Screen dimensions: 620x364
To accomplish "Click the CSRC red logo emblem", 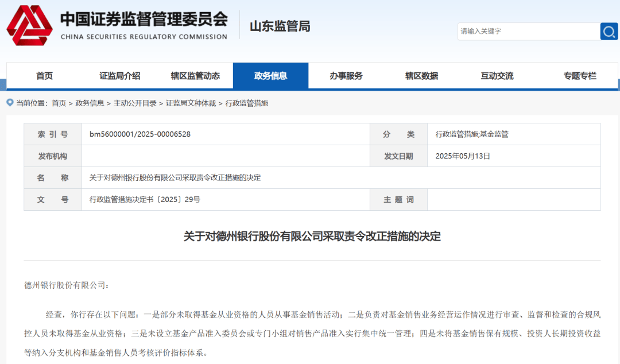I will click(29, 25).
